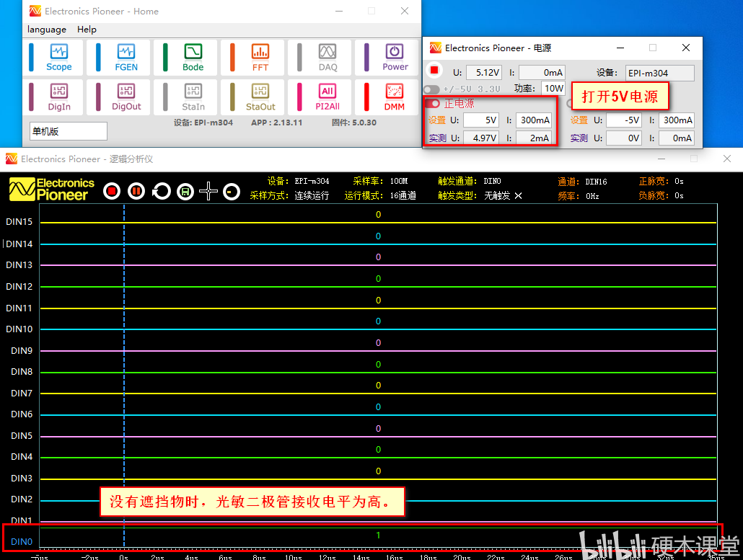Select the DIN7 channel label

22,394
